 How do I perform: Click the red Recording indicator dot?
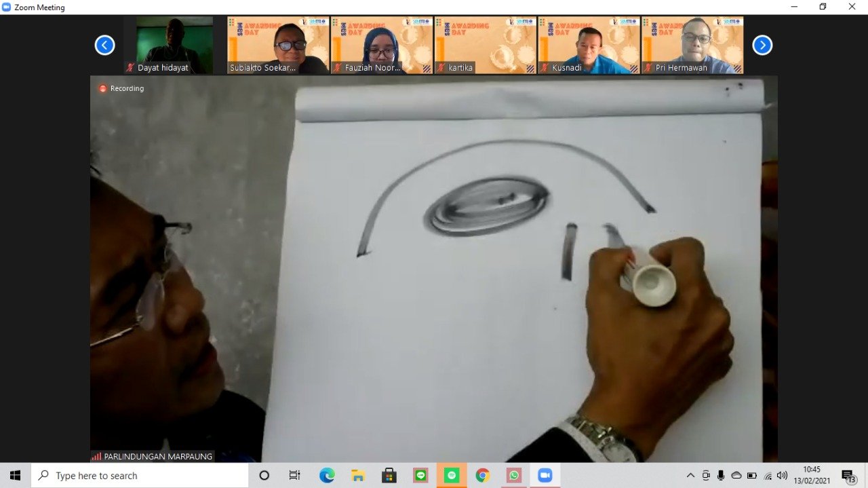pyautogui.click(x=103, y=88)
